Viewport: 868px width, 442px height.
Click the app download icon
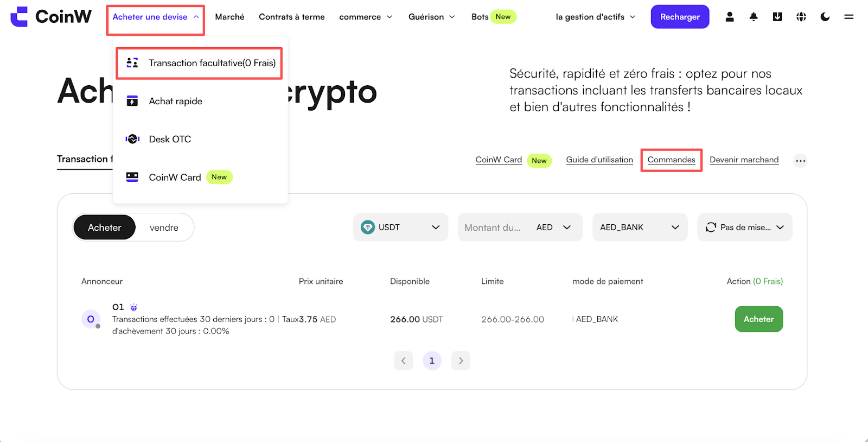click(777, 17)
